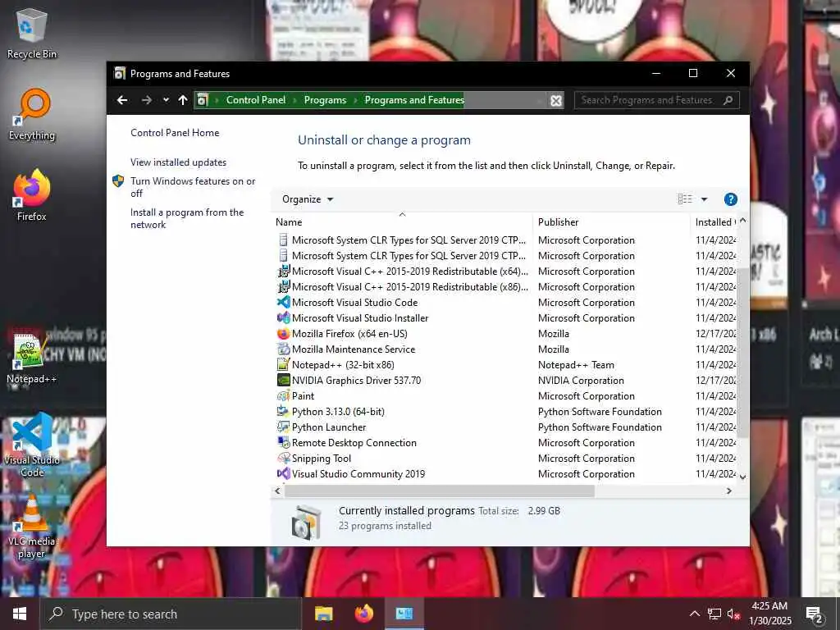Viewport: 840px width, 630px height.
Task: Click the Control Panel taskbar button
Action: [404, 614]
